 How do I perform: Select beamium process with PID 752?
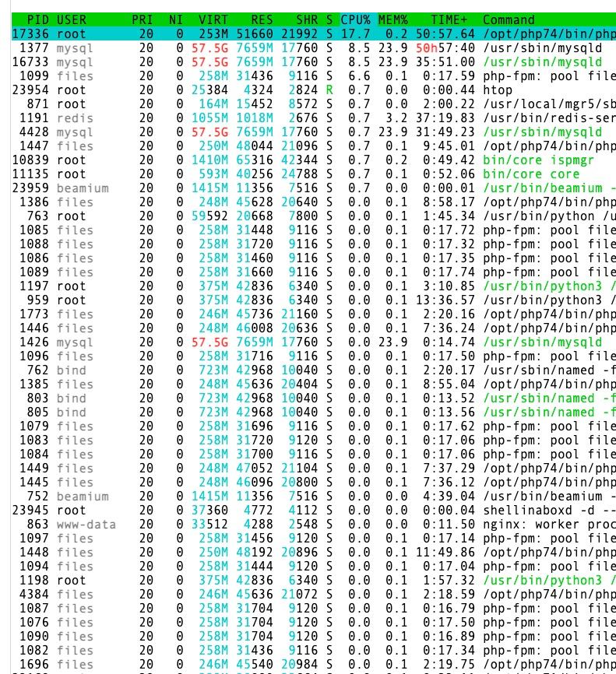click(314, 496)
